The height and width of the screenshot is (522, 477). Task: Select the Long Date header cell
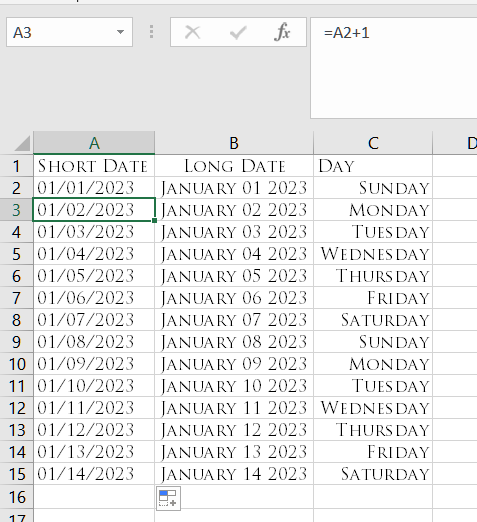(234, 166)
